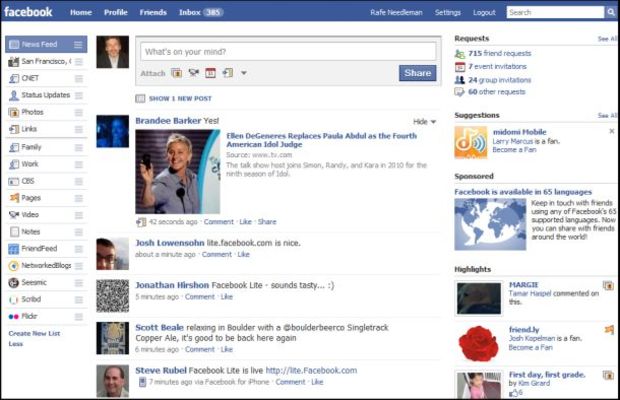Click the Search input box
Viewport: 620px width, 400px height.
tap(556, 12)
